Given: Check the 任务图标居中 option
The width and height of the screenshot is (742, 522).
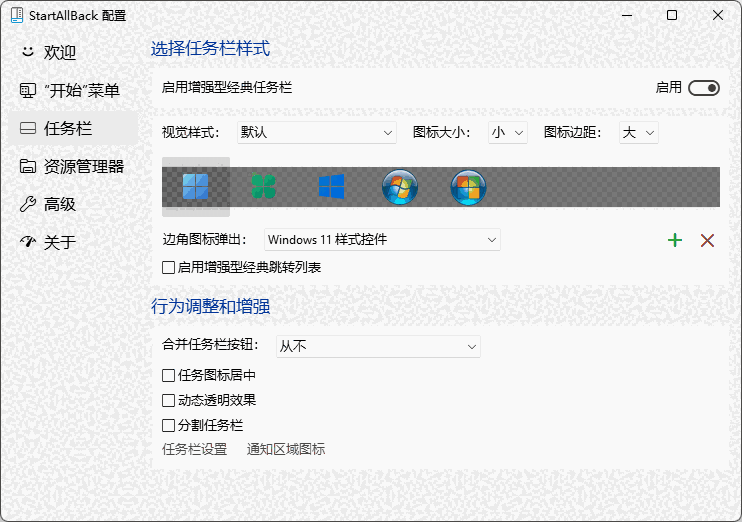Looking at the screenshot, I should (168, 375).
